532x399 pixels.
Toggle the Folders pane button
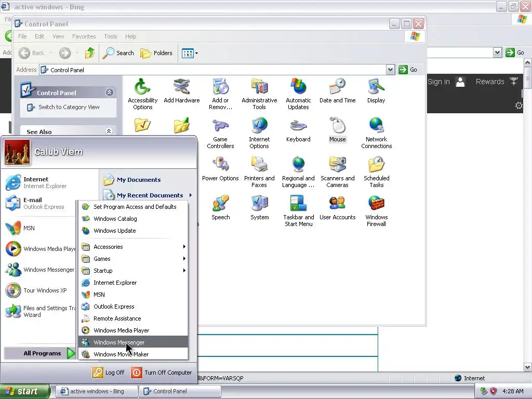pos(156,53)
